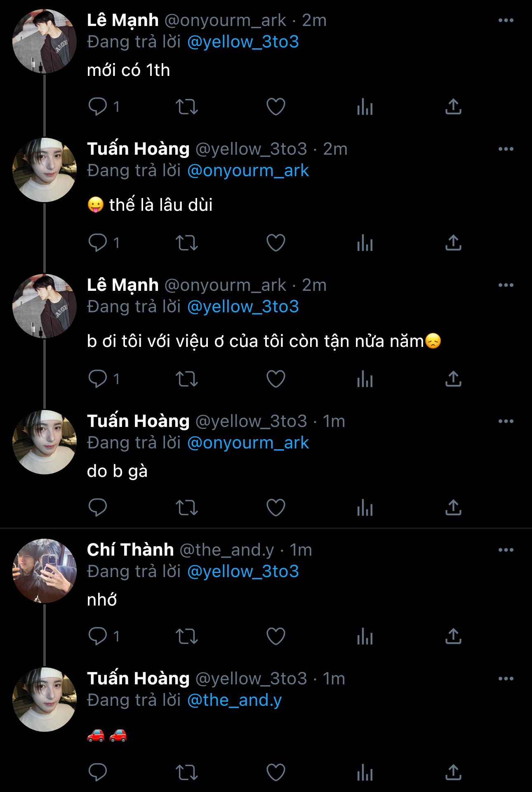This screenshot has width=532, height=792.
Task: Reply to the car emoji tweet
Action: point(98,772)
